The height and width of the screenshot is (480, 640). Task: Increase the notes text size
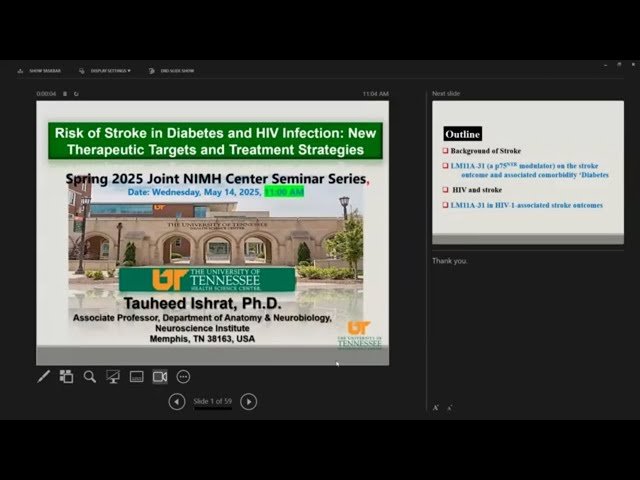[436, 408]
